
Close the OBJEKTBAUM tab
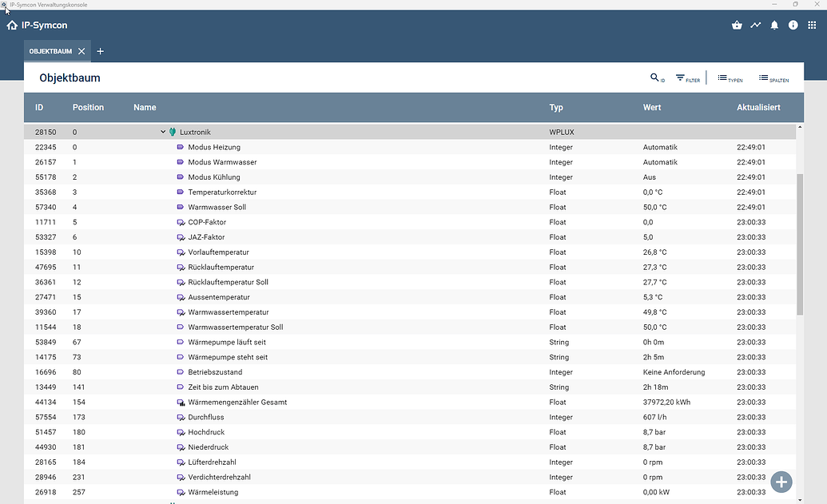pos(82,50)
